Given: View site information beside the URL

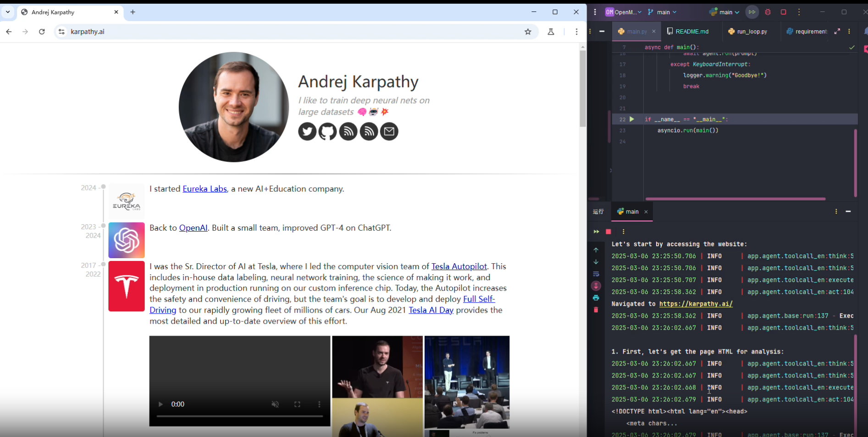Looking at the screenshot, I should pos(61,32).
